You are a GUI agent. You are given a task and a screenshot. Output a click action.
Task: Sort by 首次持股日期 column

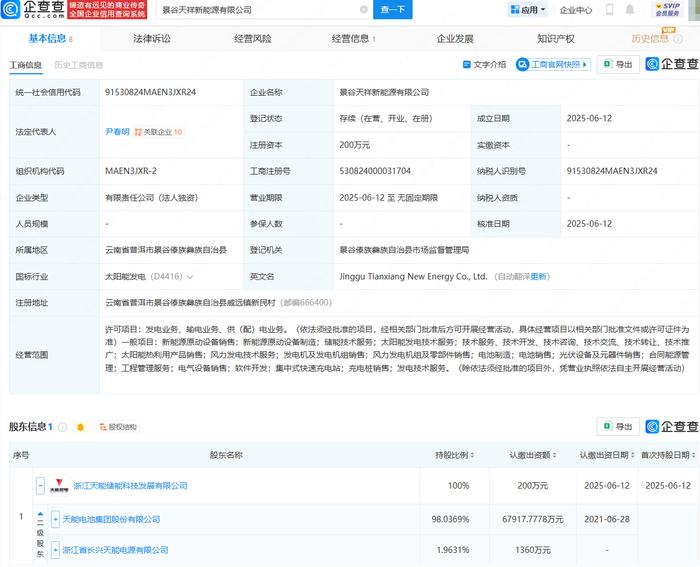[668, 455]
